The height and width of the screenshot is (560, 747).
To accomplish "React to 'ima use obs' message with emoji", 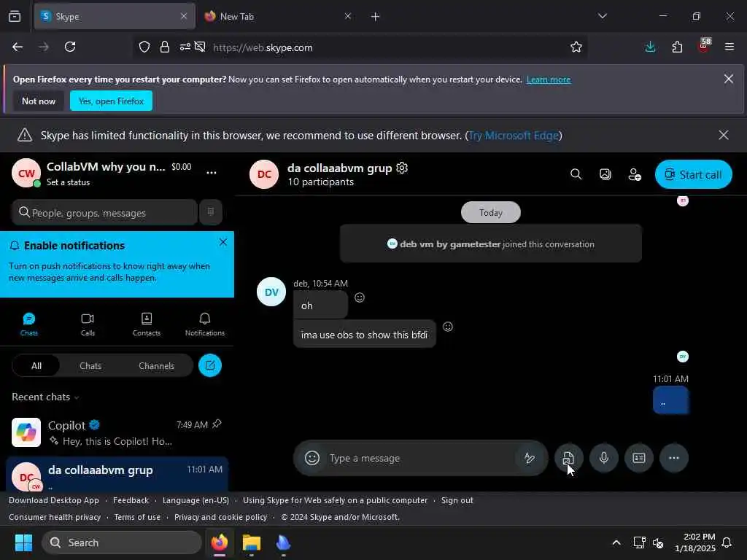I will pyautogui.click(x=448, y=327).
